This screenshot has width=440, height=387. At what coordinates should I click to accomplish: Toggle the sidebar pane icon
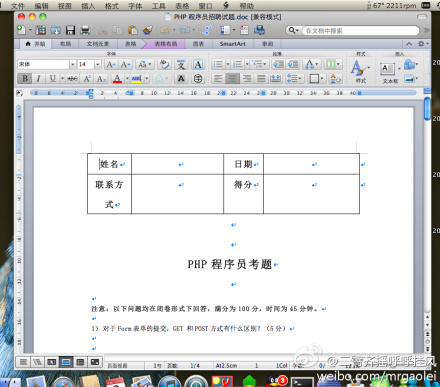click(x=225, y=30)
